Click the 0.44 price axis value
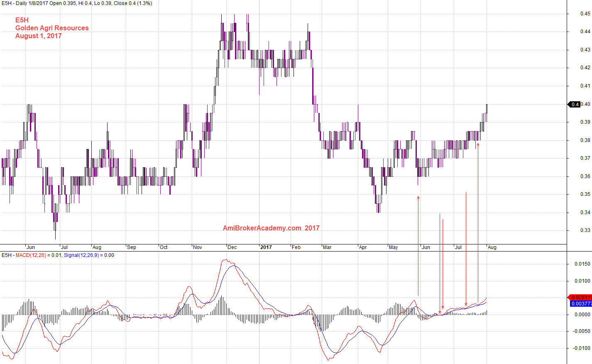The image size is (592, 364). [x=585, y=32]
